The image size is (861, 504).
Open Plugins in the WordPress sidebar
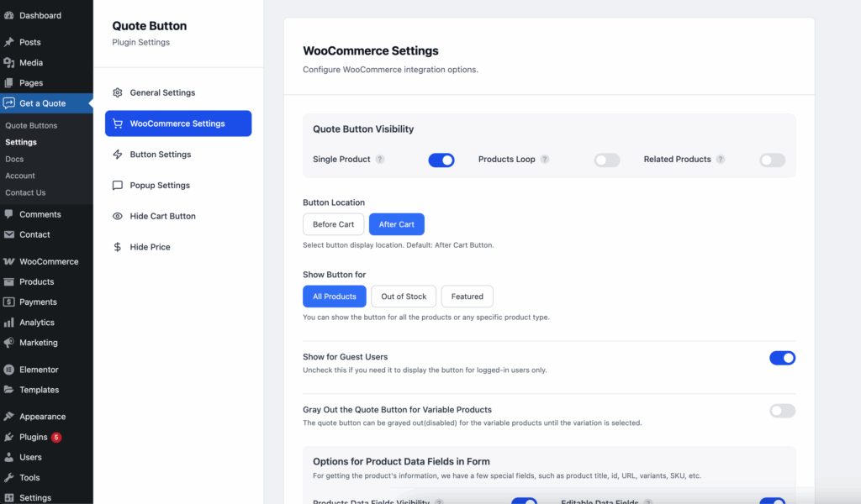pos(34,437)
